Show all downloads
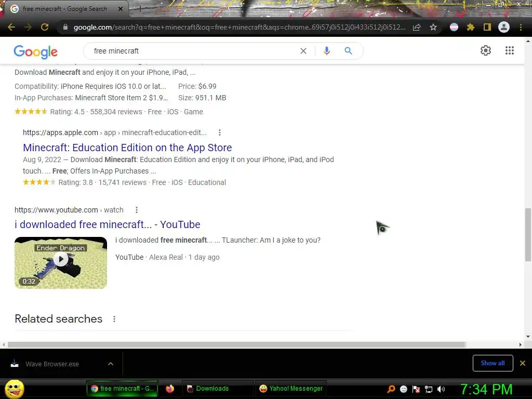The height and width of the screenshot is (399, 532). (x=493, y=363)
